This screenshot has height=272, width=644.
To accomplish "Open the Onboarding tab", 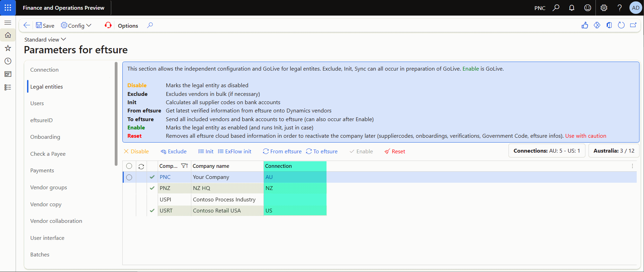I will tap(45, 137).
